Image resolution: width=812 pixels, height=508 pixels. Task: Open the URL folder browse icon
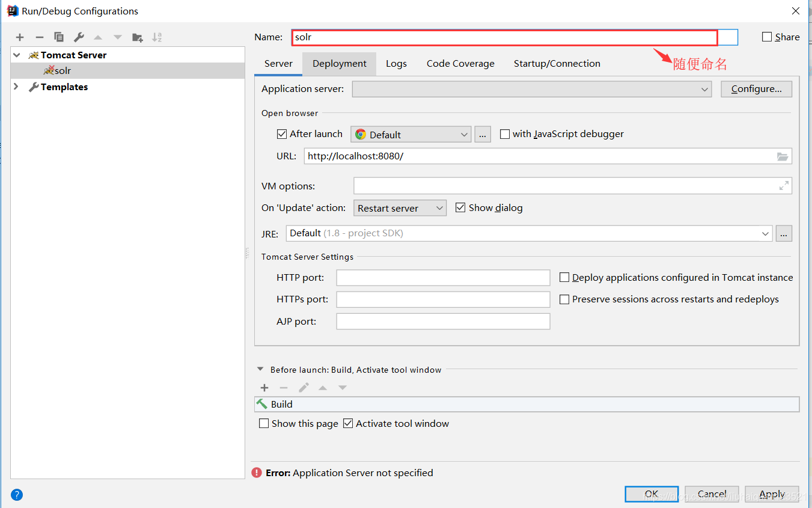pos(782,156)
